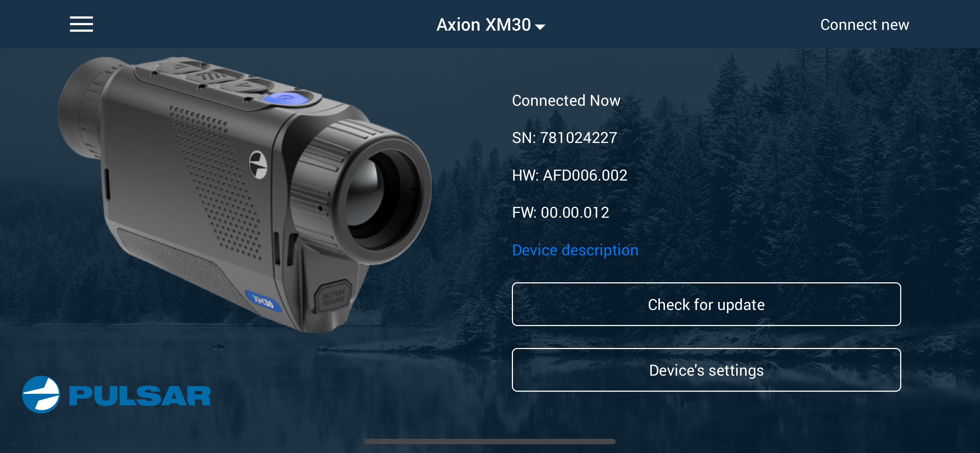The image size is (980, 453).
Task: Click the firmware version FW: 00.00.012
Action: pos(561,212)
